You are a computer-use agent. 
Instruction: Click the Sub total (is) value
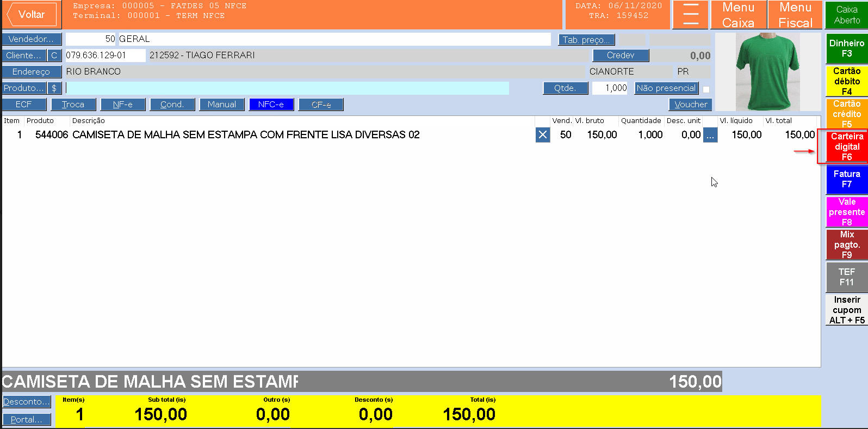tap(161, 415)
